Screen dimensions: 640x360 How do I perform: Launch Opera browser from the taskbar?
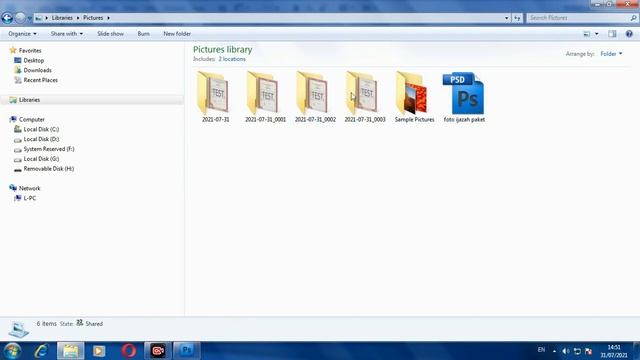point(129,351)
